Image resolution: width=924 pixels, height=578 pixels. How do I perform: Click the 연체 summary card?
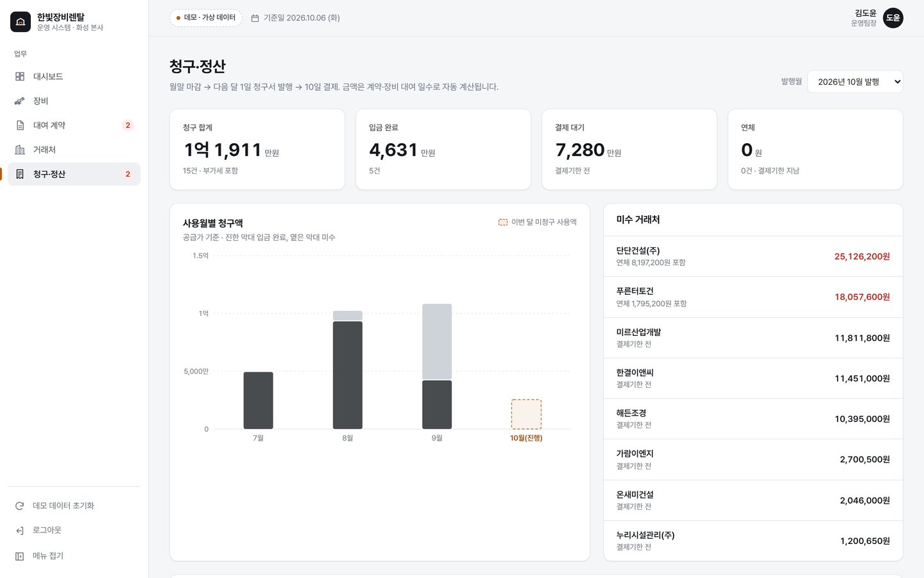tap(816, 149)
